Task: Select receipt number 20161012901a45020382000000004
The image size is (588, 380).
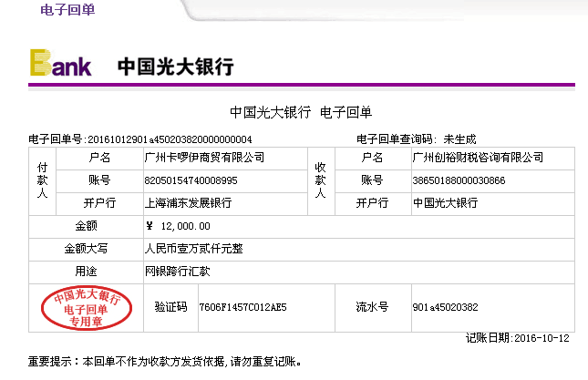Action: tap(170, 139)
